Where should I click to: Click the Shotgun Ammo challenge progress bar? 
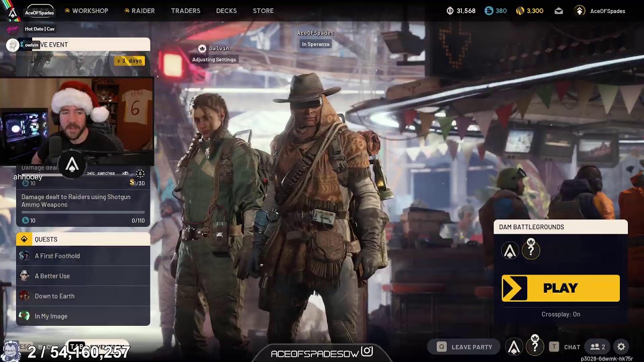pos(83,213)
